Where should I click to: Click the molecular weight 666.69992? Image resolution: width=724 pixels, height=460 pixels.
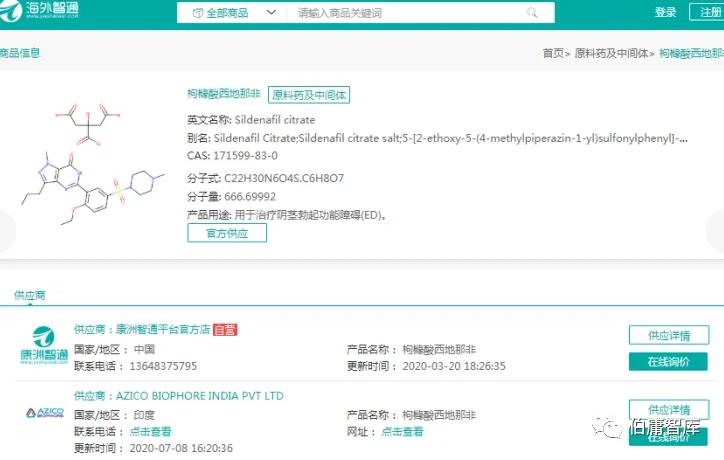pyautogui.click(x=250, y=197)
